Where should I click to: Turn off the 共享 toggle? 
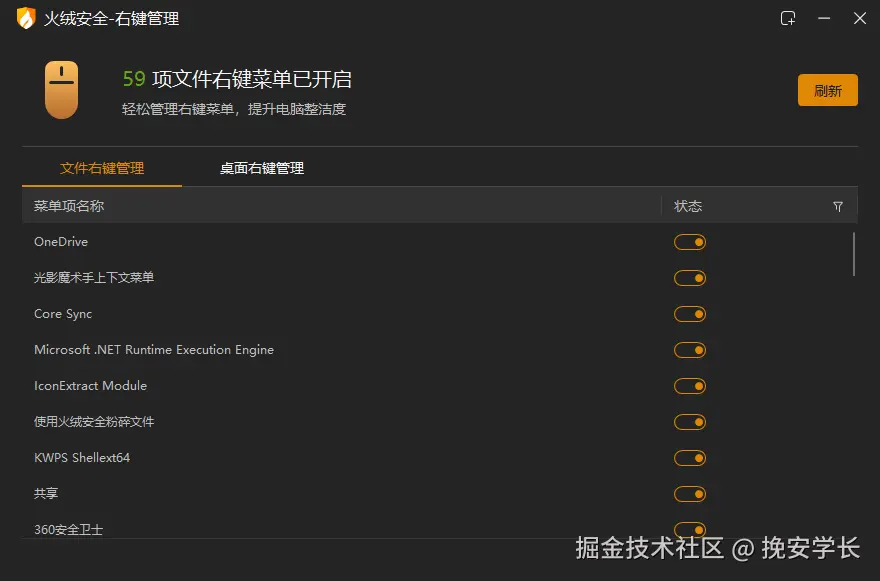point(690,494)
